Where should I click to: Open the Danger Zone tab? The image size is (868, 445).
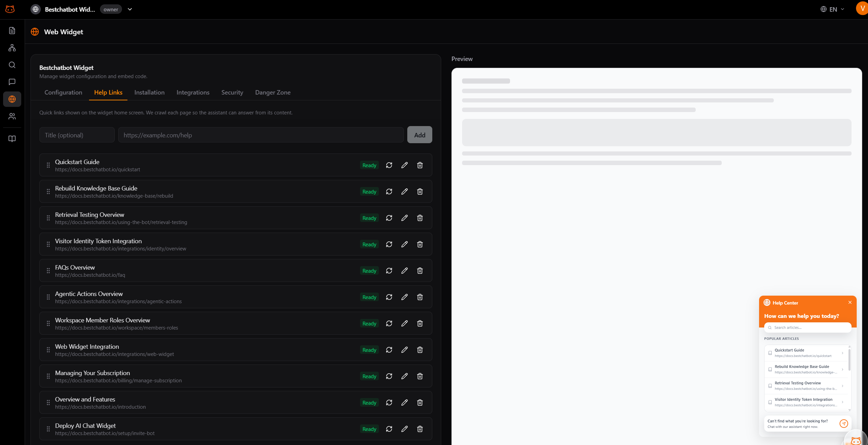click(273, 92)
